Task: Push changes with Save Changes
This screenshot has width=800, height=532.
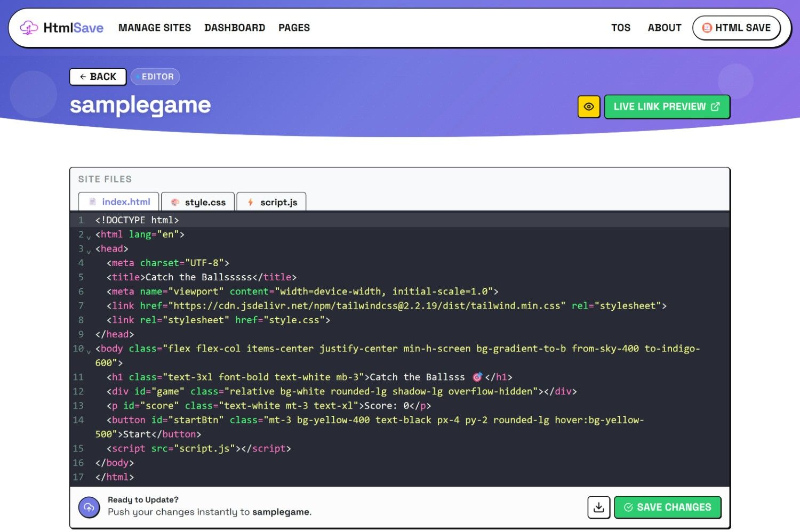Action: point(668,507)
